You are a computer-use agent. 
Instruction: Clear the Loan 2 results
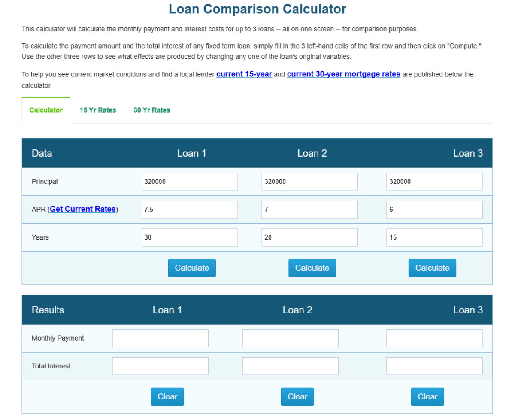297,396
